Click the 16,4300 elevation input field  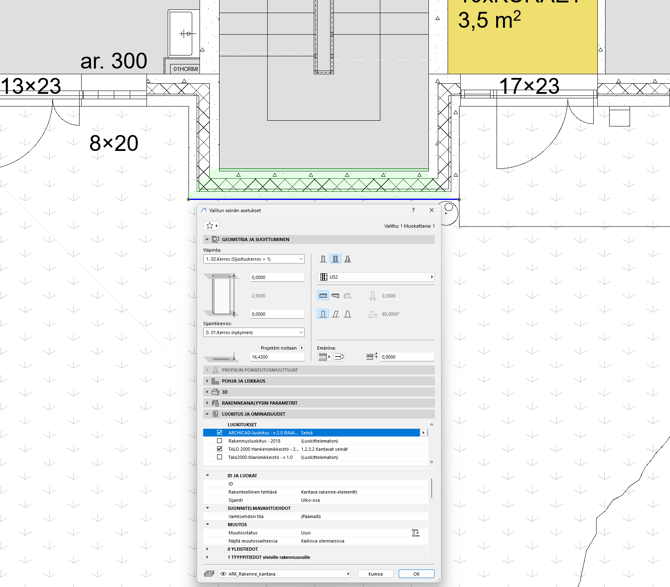[277, 357]
